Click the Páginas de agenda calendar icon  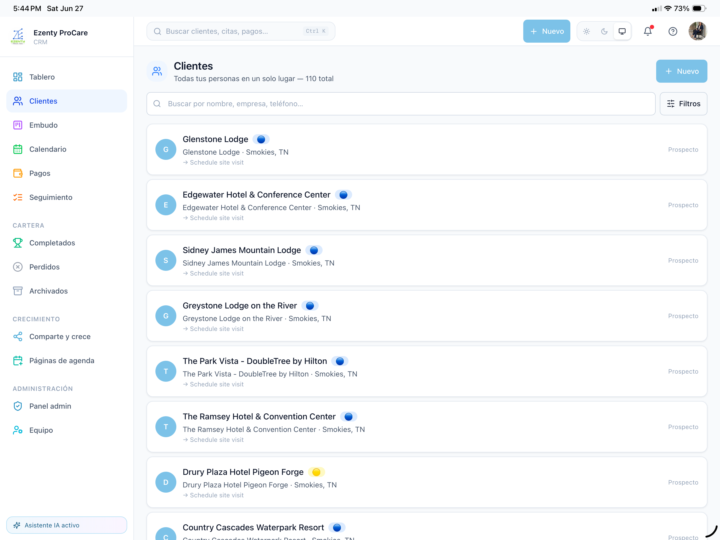(x=17, y=360)
